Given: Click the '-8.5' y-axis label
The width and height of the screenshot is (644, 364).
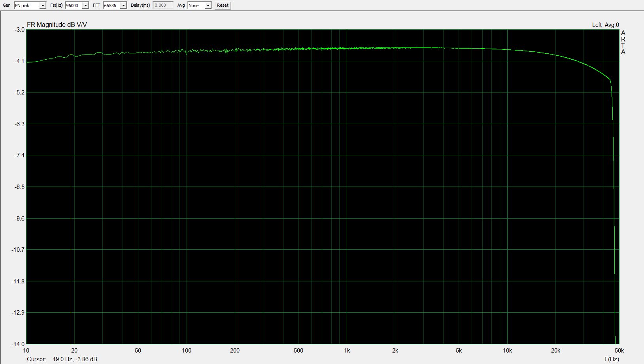Looking at the screenshot, I should click(20, 187).
